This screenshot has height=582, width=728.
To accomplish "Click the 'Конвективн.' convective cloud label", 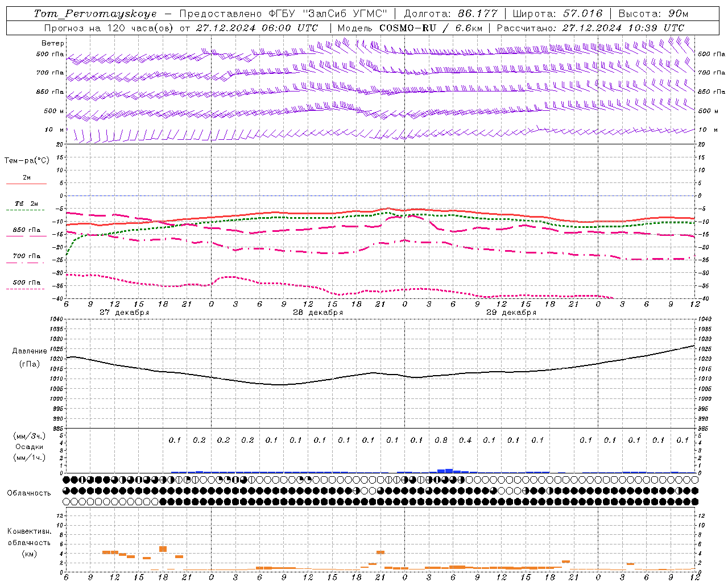I will [x=29, y=531].
